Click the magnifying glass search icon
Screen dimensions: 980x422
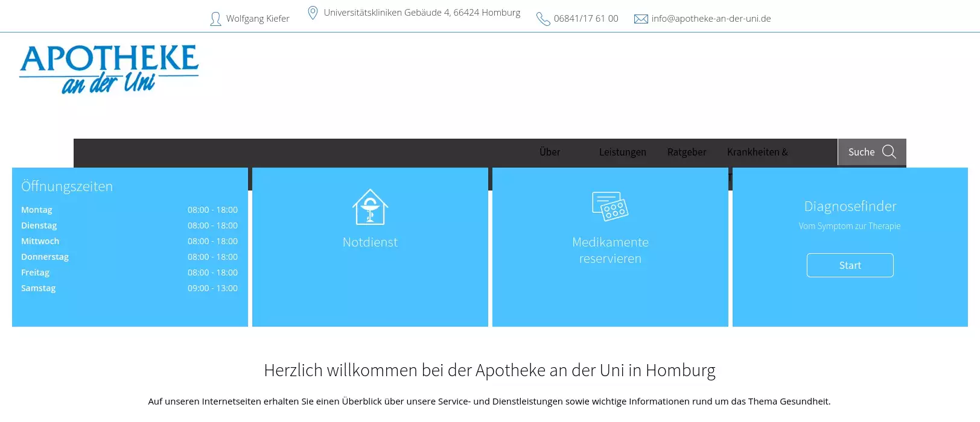pos(889,152)
